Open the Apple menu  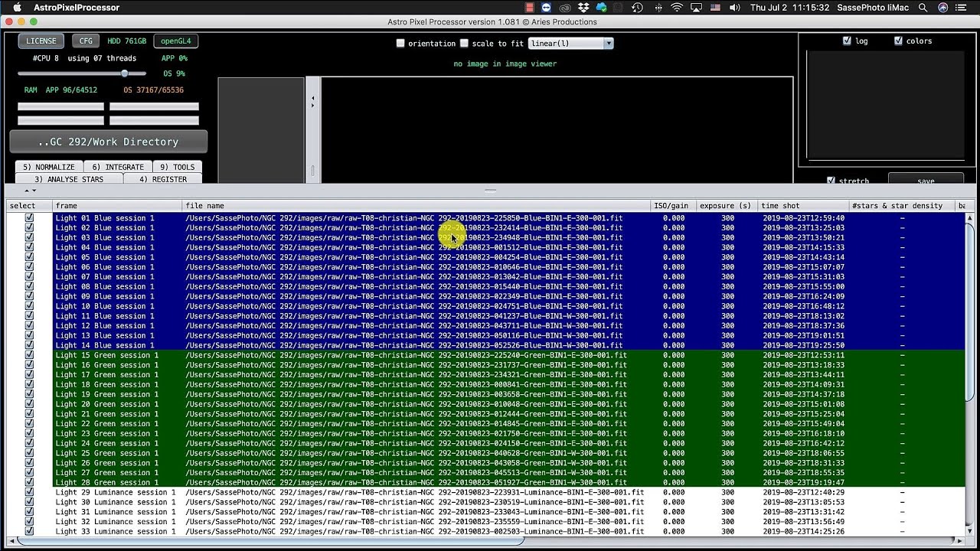[17, 7]
